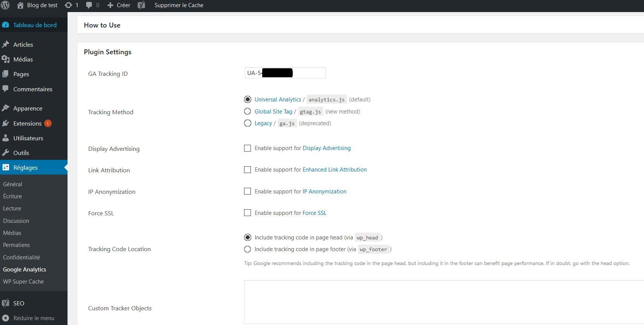
Task: Click the Blog de test site name
Action: [x=42, y=5]
